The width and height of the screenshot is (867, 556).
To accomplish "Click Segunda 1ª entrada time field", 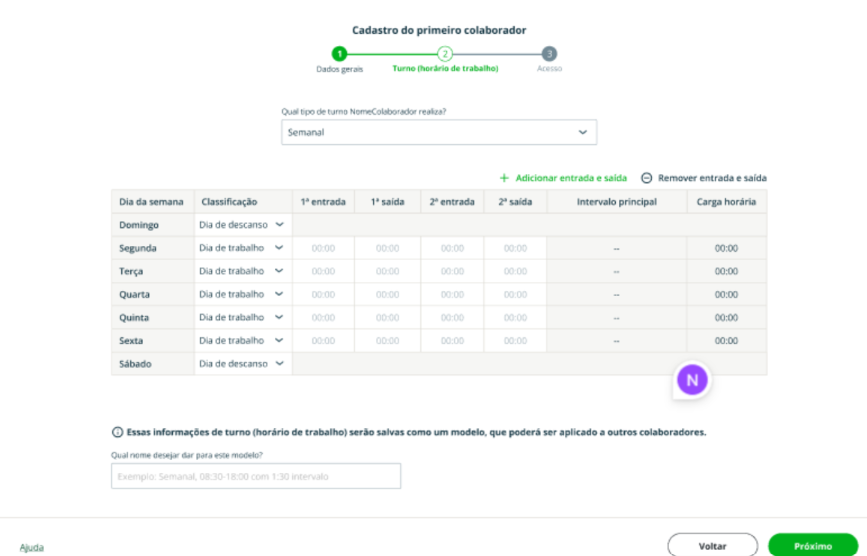I will point(323,248).
